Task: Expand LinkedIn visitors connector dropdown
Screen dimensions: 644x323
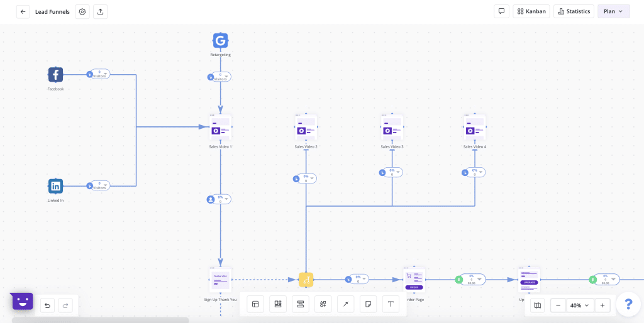Action: pyautogui.click(x=106, y=186)
